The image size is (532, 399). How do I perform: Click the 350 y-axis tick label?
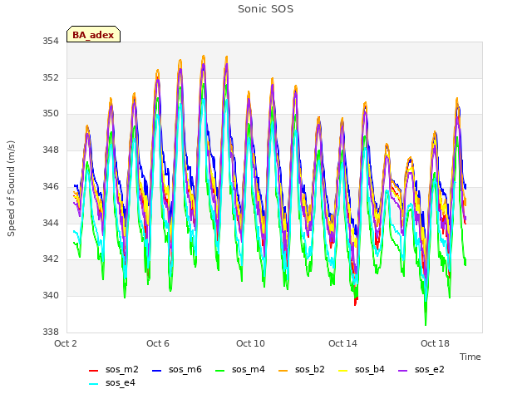[51, 113]
